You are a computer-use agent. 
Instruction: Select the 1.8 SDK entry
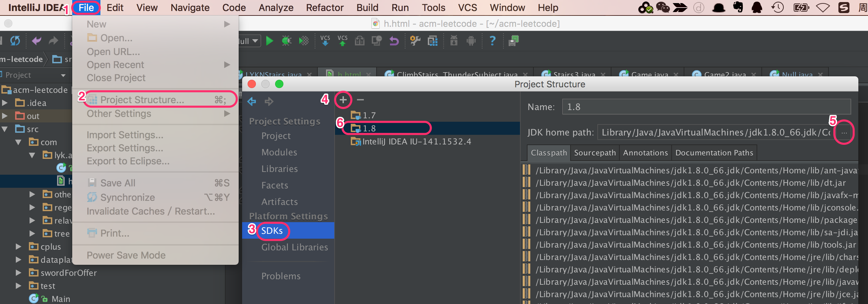tap(427, 128)
